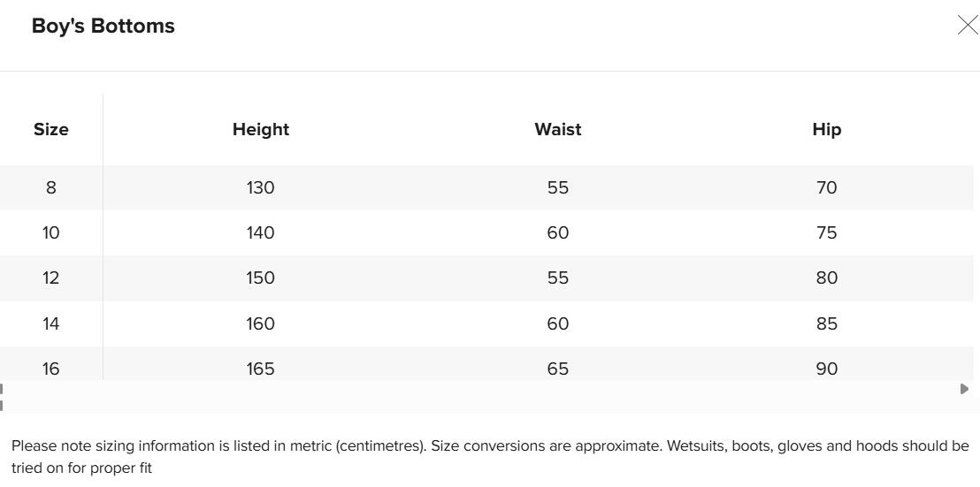This screenshot has width=980, height=487.
Task: Select the Hip column header
Action: pos(827,129)
